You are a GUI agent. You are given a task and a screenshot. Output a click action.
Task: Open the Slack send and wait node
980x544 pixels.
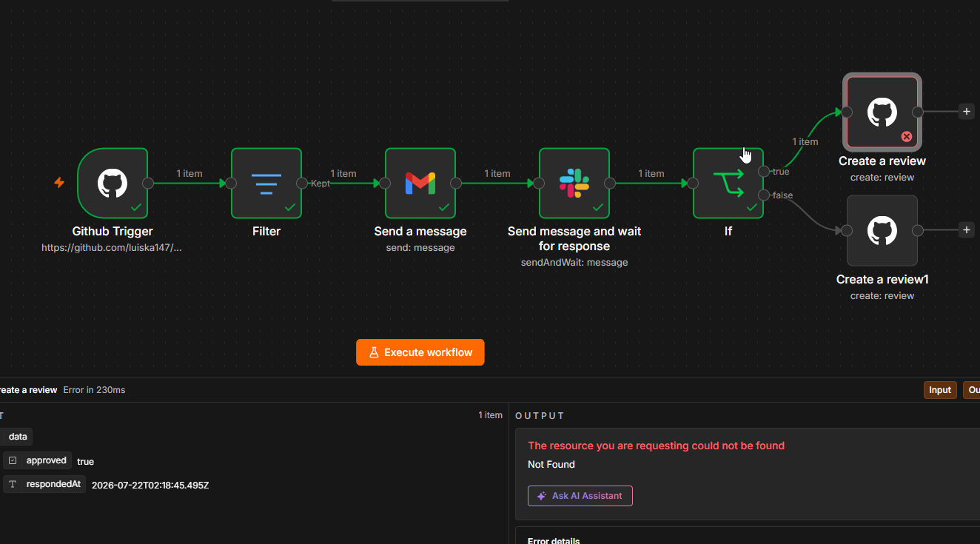pos(574,183)
